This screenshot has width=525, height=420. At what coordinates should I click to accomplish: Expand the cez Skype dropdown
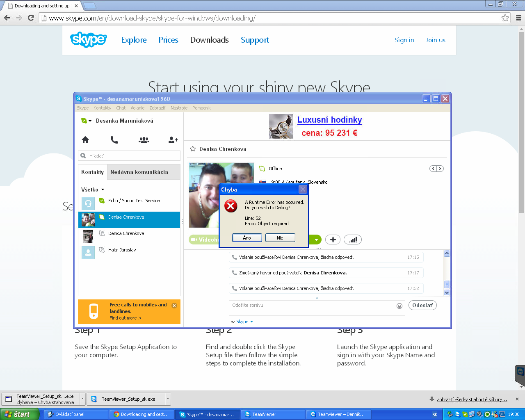(245, 322)
